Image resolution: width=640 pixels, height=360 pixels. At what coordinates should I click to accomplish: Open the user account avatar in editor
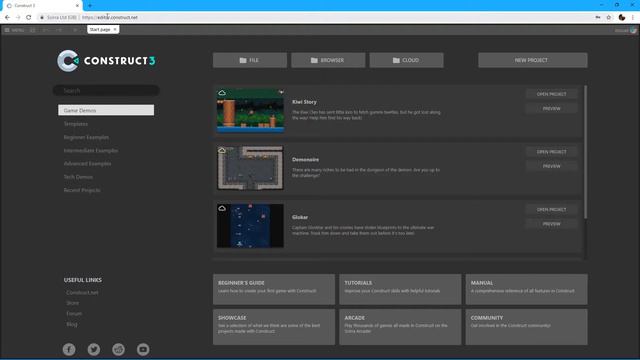pos(633,30)
